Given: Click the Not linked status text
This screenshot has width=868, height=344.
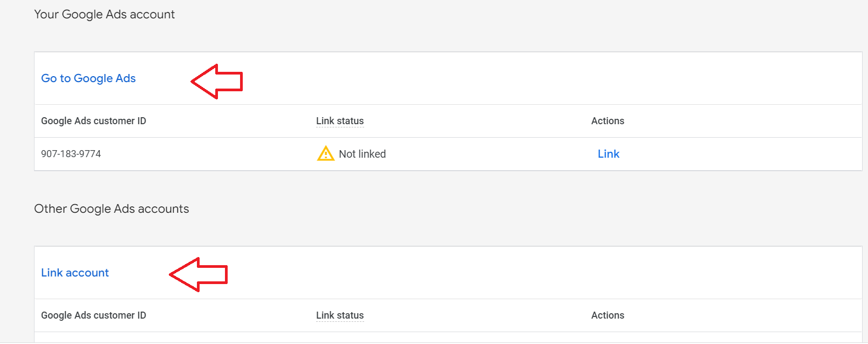Looking at the screenshot, I should [x=362, y=154].
